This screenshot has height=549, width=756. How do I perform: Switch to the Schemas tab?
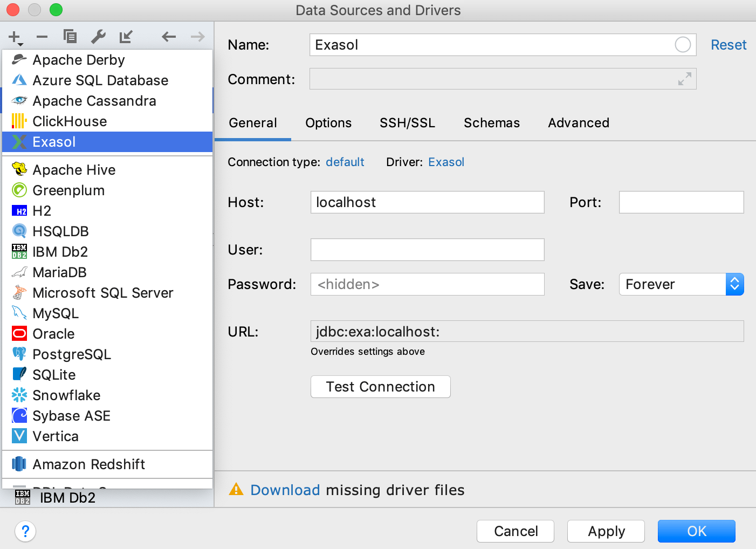point(492,123)
